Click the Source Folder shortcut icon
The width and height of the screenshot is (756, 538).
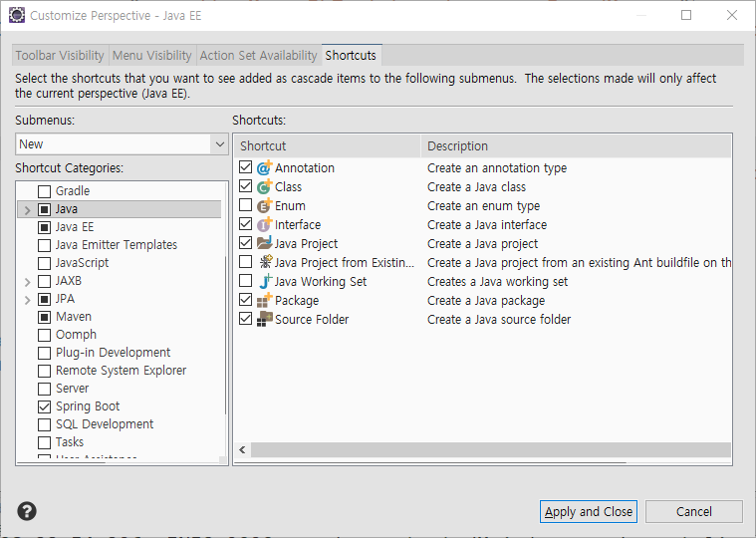point(264,319)
